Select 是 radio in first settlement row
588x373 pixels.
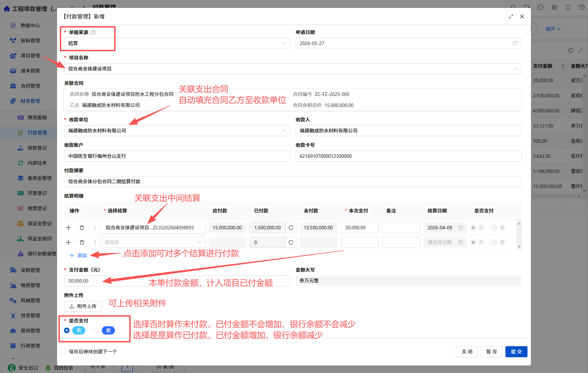[494, 228]
